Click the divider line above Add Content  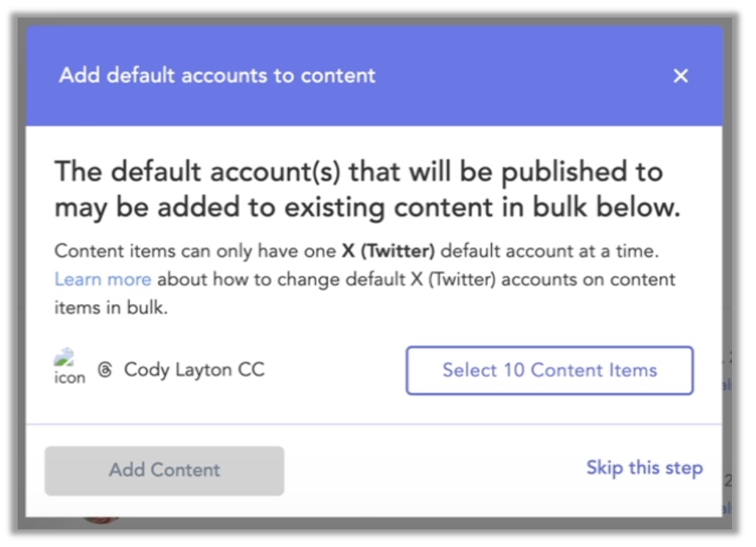pos(374,424)
